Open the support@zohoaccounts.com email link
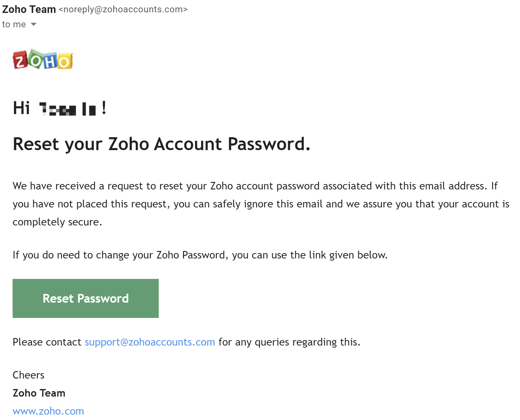Screen dimensions: 520x420 (150, 342)
